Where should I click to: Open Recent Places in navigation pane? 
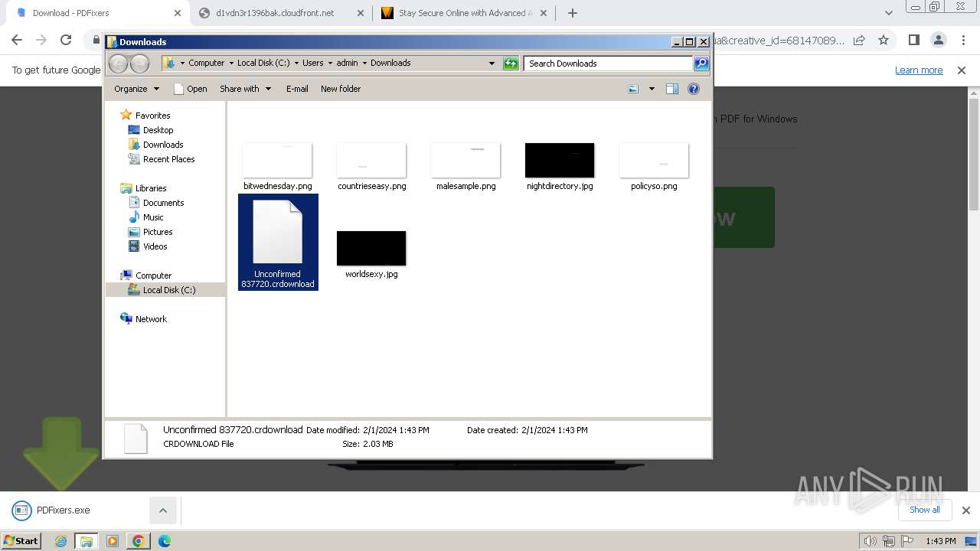[162, 159]
